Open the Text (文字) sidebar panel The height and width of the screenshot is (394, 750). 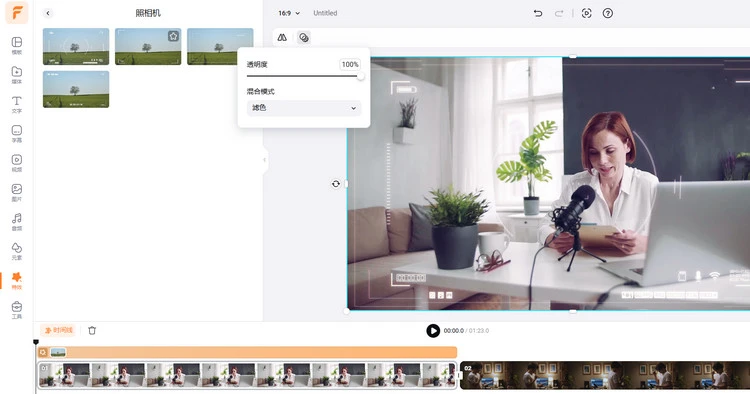pos(17,104)
